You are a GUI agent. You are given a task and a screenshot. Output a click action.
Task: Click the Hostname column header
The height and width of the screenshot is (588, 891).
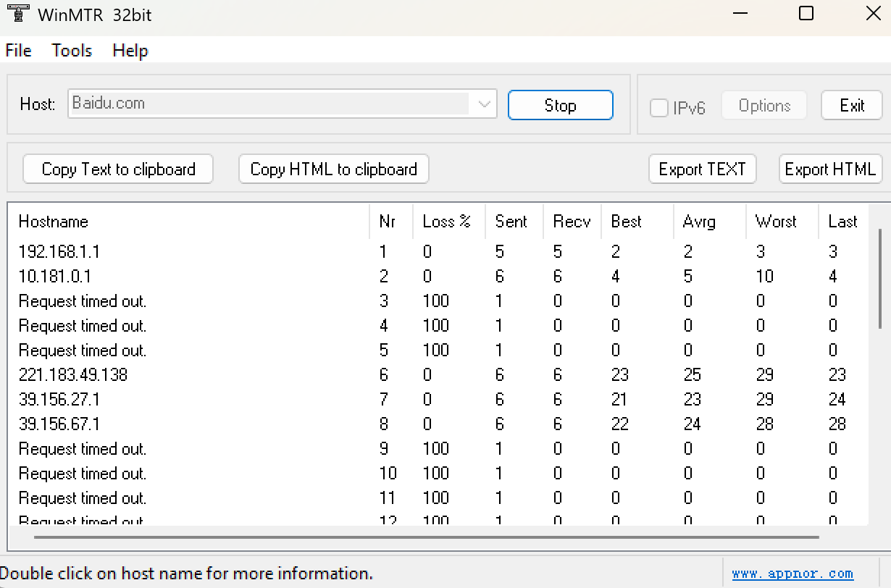point(188,222)
